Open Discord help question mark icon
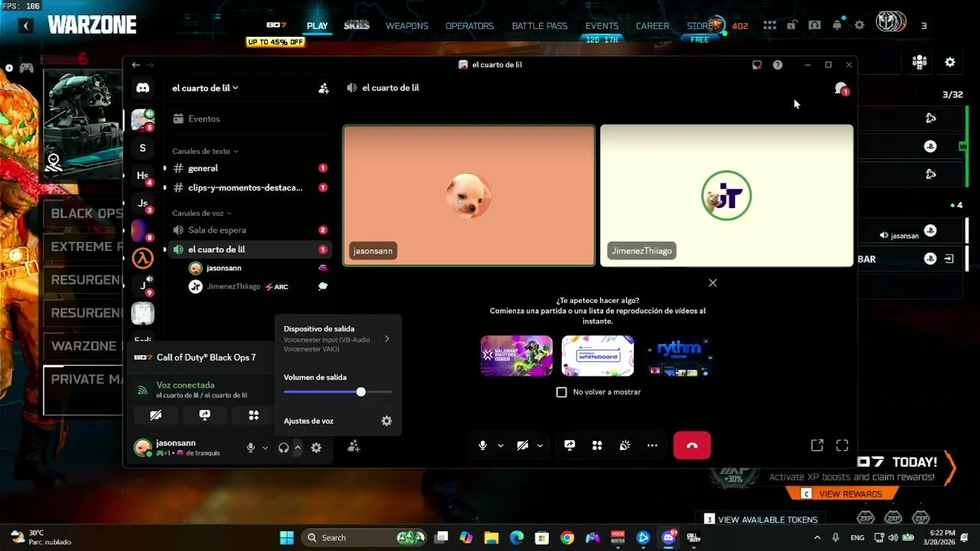The width and height of the screenshot is (980, 551). point(778,65)
